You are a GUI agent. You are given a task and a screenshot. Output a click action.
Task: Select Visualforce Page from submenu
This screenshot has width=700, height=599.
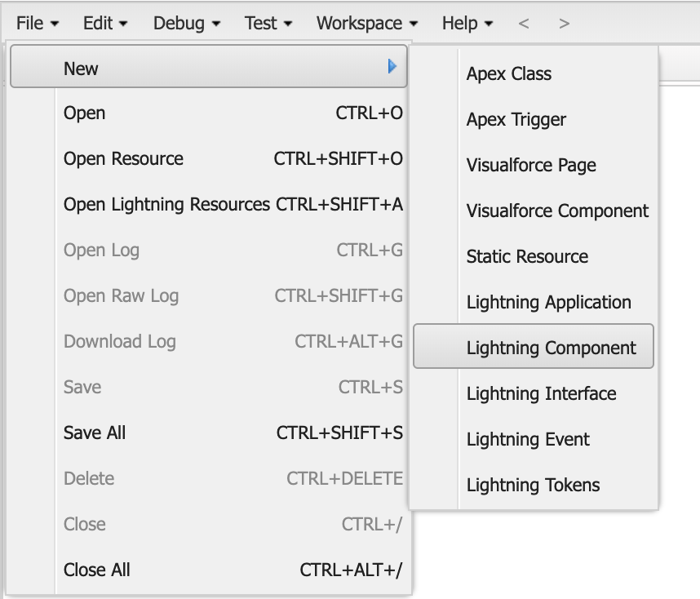click(x=531, y=166)
